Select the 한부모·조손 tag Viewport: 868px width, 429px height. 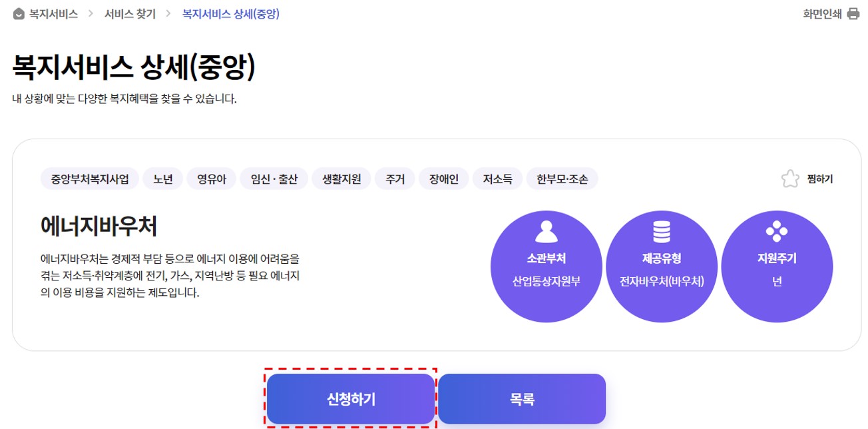[x=562, y=178]
